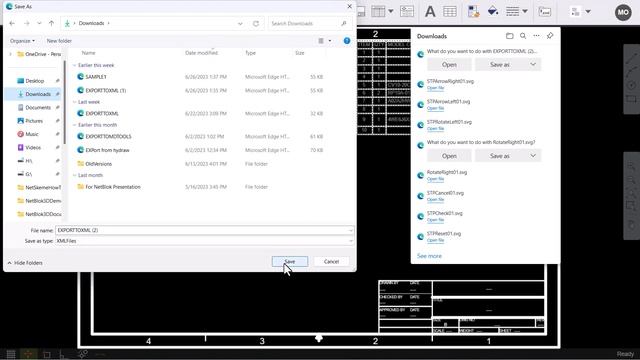
Task: Click the MO user avatar
Action: pos(623,12)
